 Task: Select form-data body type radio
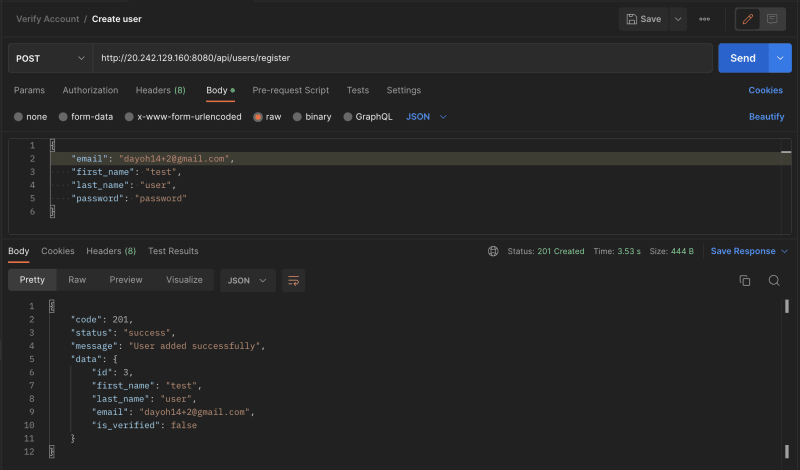(63, 117)
